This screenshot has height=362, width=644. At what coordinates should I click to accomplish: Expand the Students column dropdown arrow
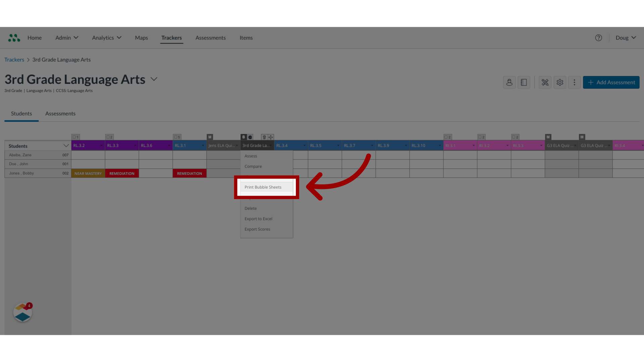click(66, 145)
